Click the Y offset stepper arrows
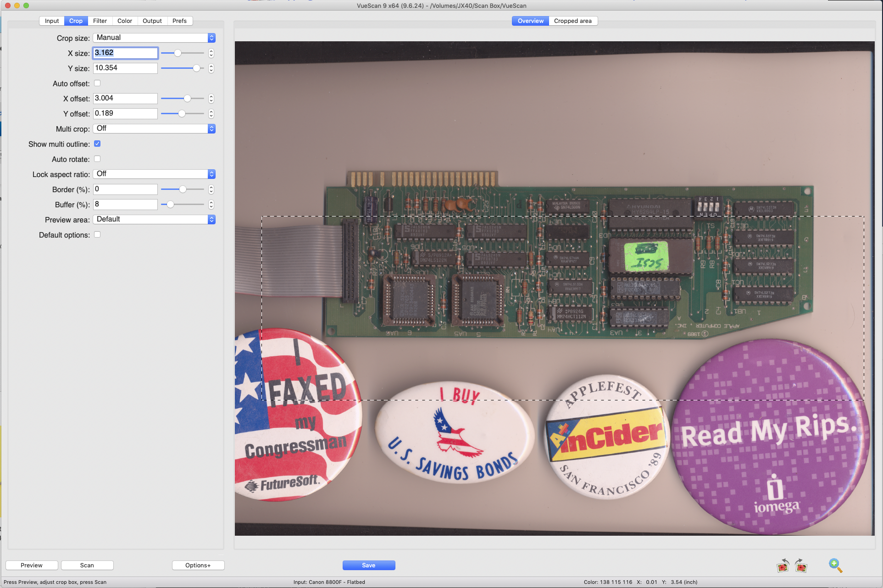The height and width of the screenshot is (588, 883). 211,114
